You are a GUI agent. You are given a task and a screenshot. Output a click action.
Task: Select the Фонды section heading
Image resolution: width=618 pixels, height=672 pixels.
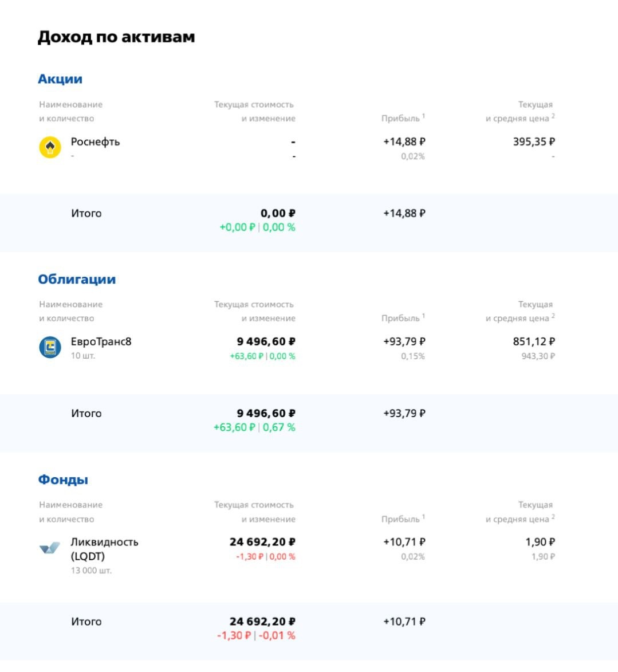pos(63,480)
